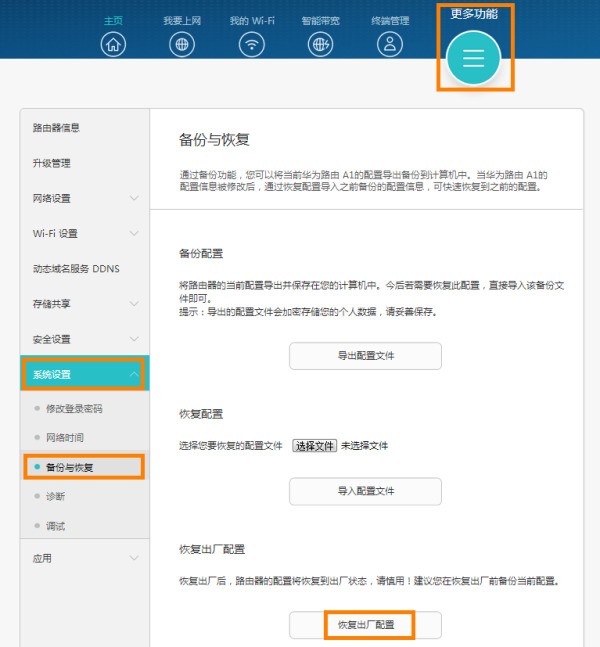Open 路由器信息 in the sidebar

coord(57,128)
